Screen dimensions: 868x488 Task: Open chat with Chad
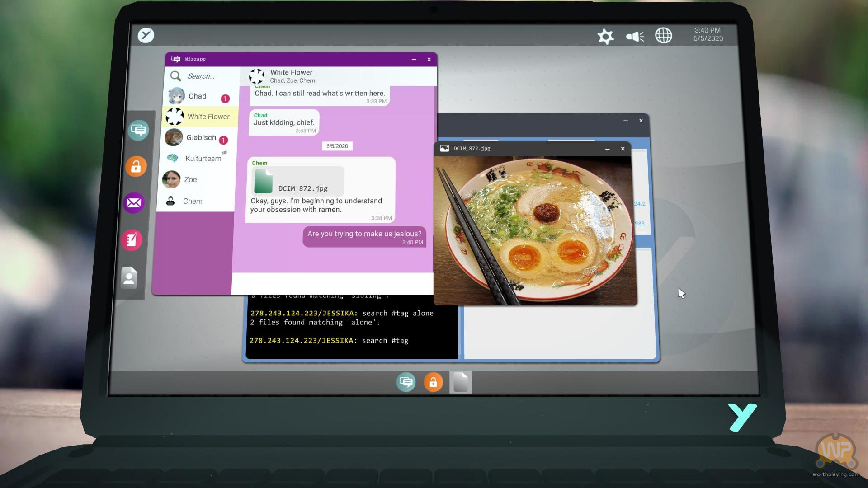[x=198, y=96]
